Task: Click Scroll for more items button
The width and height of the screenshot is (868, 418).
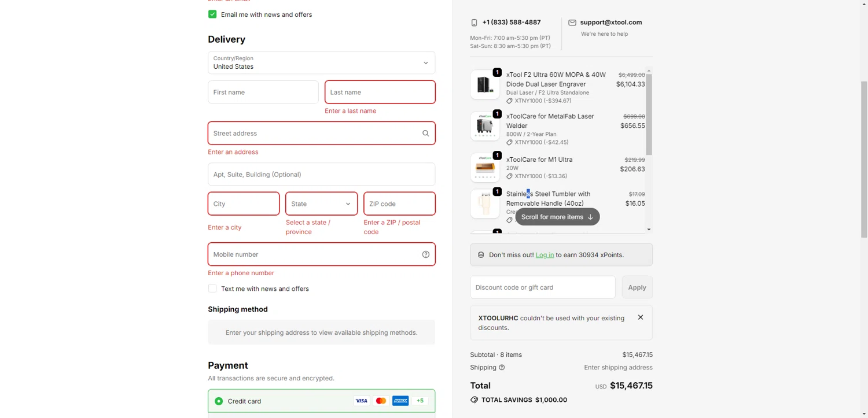Action: [557, 217]
